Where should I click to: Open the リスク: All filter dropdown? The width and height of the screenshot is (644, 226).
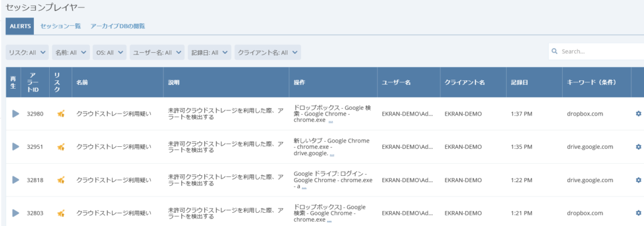pos(27,52)
